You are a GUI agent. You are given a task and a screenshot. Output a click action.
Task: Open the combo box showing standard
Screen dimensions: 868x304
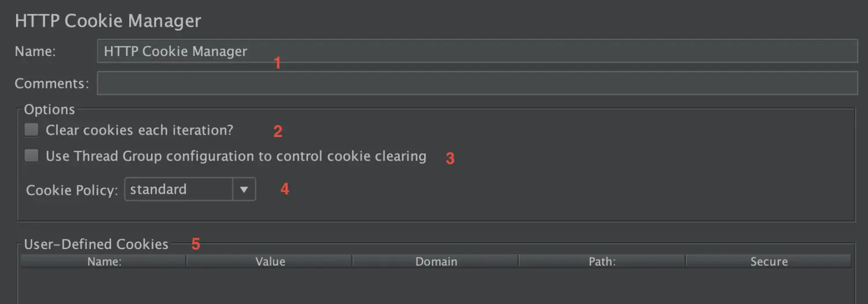pos(190,190)
